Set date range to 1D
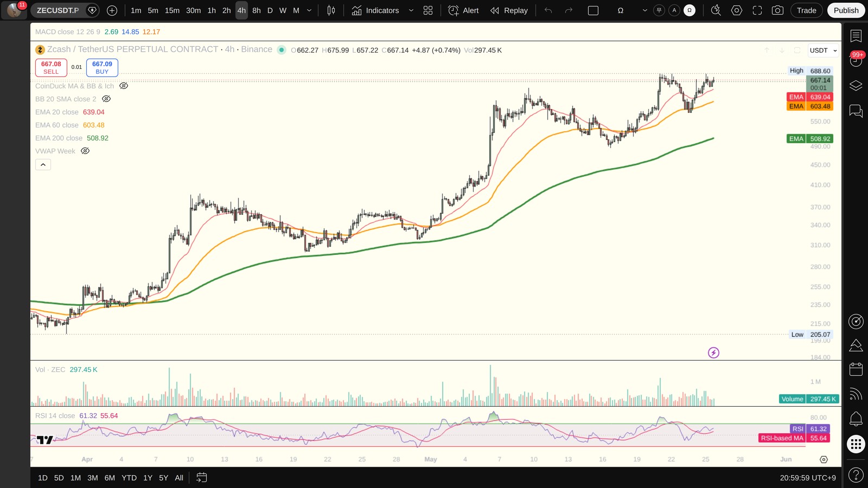The height and width of the screenshot is (488, 868). [x=43, y=478]
